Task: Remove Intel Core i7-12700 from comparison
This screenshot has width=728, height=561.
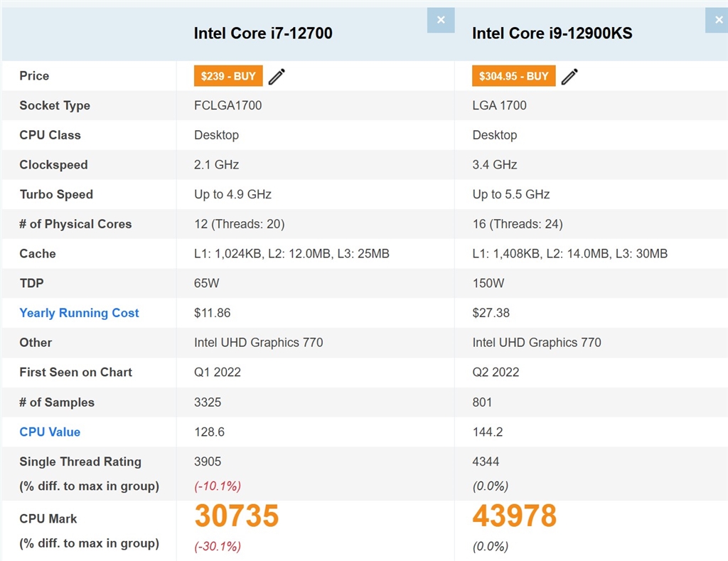Action: pyautogui.click(x=441, y=20)
